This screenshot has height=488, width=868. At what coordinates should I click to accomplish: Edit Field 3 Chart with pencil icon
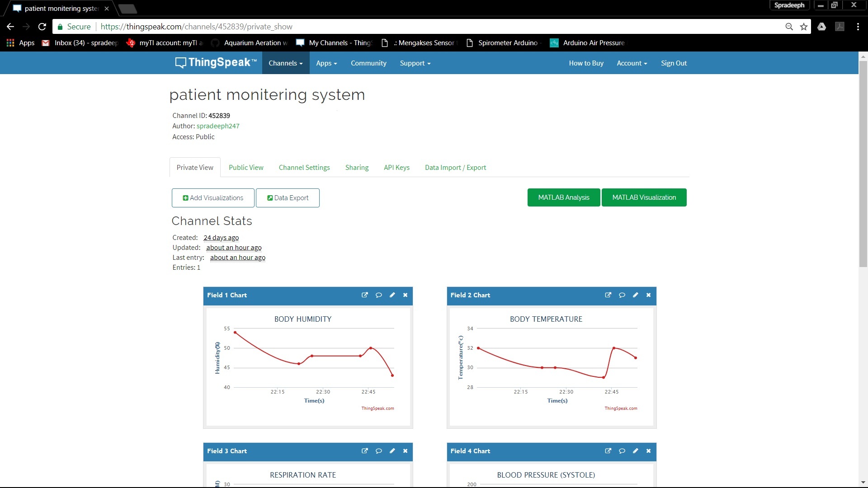point(392,451)
